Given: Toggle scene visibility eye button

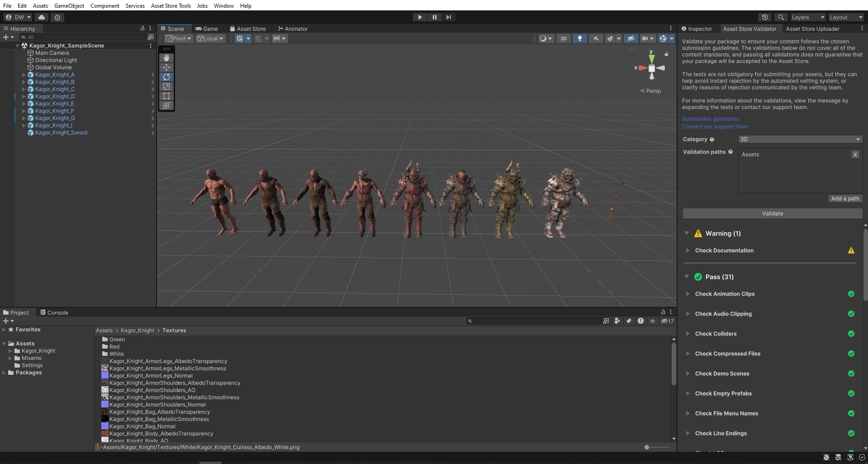Looking at the screenshot, I should coord(631,38).
